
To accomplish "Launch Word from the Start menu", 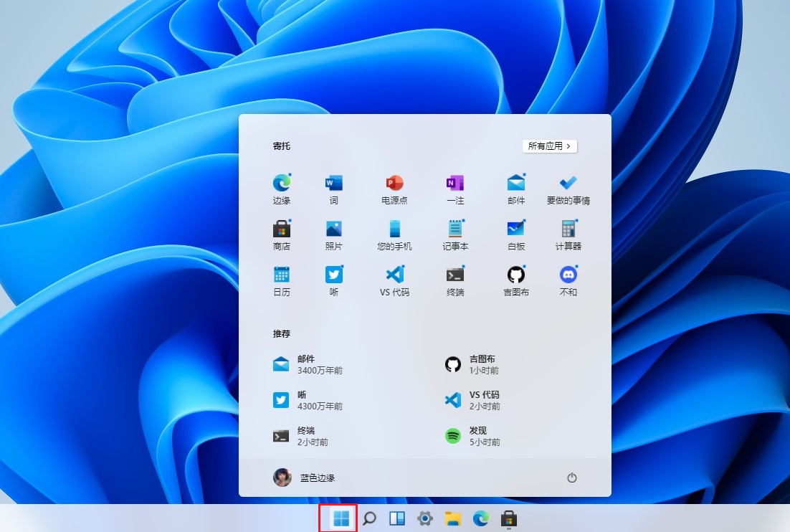I will tap(333, 189).
